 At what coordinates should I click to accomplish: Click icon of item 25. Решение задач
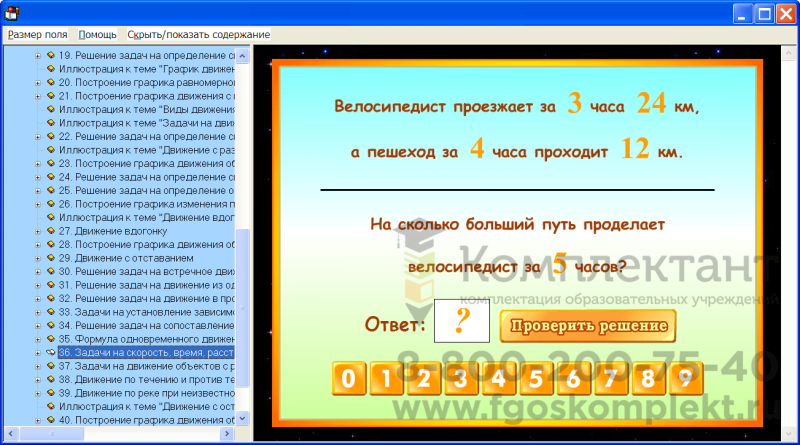(x=51, y=190)
